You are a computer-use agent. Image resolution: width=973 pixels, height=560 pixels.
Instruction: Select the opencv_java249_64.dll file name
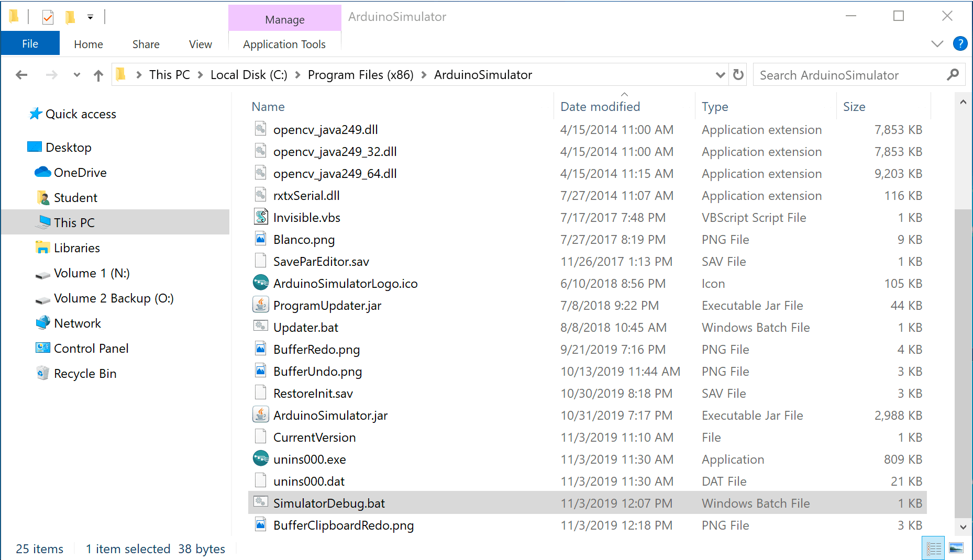coord(335,173)
